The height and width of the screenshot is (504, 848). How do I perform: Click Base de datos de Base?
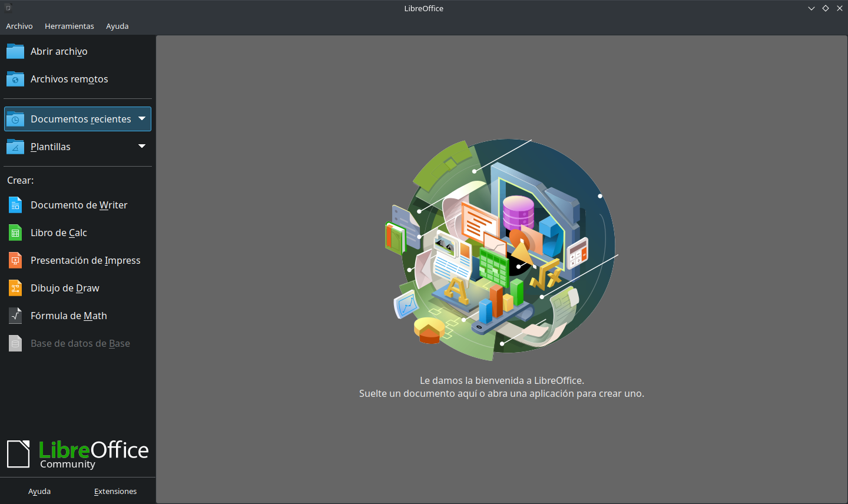[x=78, y=343]
